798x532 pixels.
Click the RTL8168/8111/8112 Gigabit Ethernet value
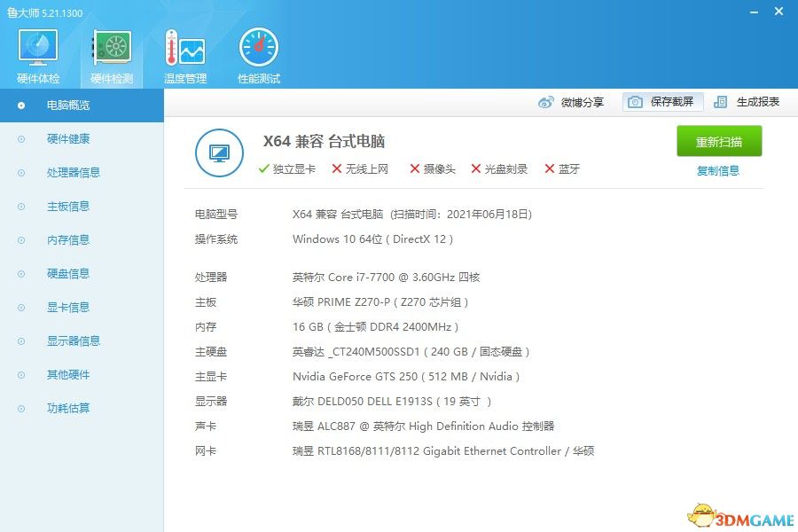tap(443, 451)
